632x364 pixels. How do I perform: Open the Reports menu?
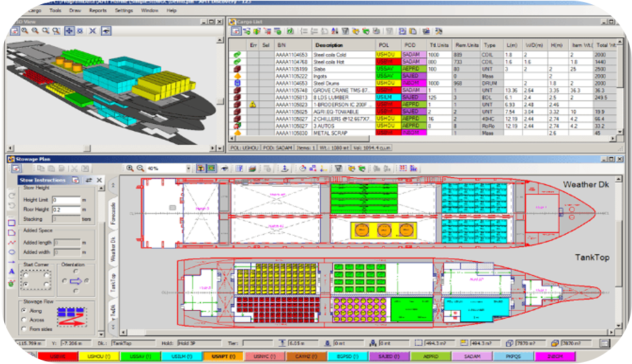coord(98,11)
